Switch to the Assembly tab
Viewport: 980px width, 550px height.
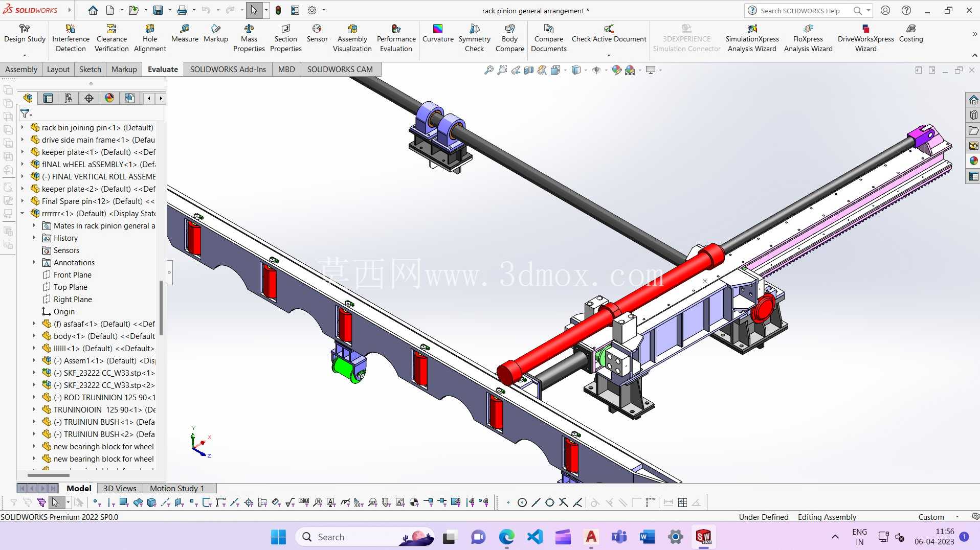(x=21, y=70)
